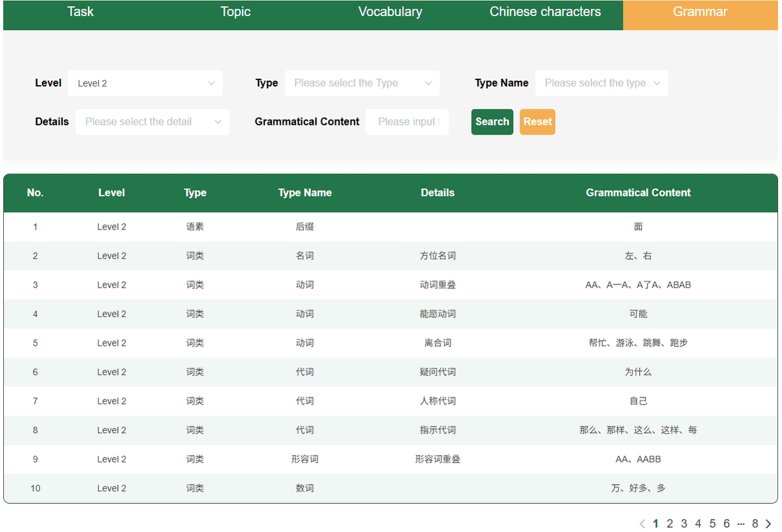Go to page 2 of results

point(670,524)
